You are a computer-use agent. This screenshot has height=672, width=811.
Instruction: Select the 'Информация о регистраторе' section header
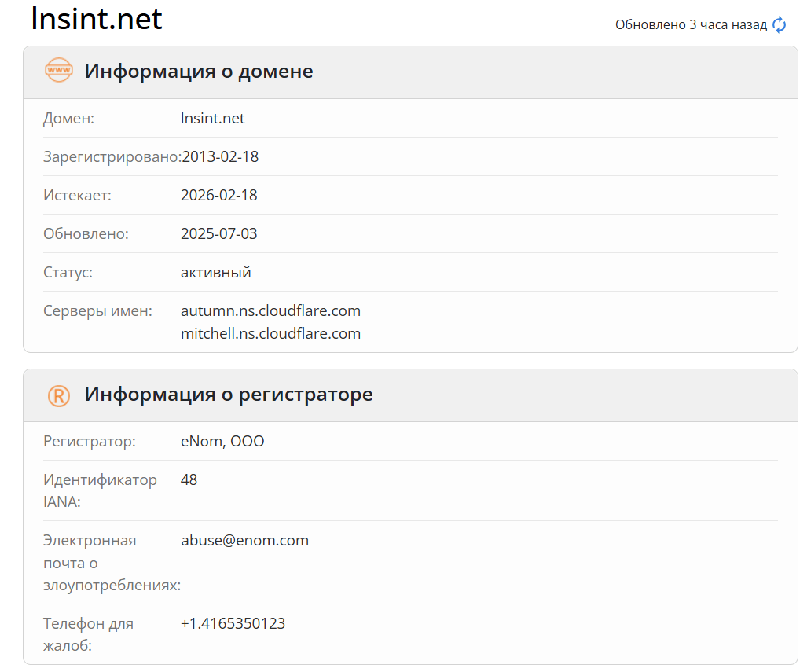tap(229, 395)
